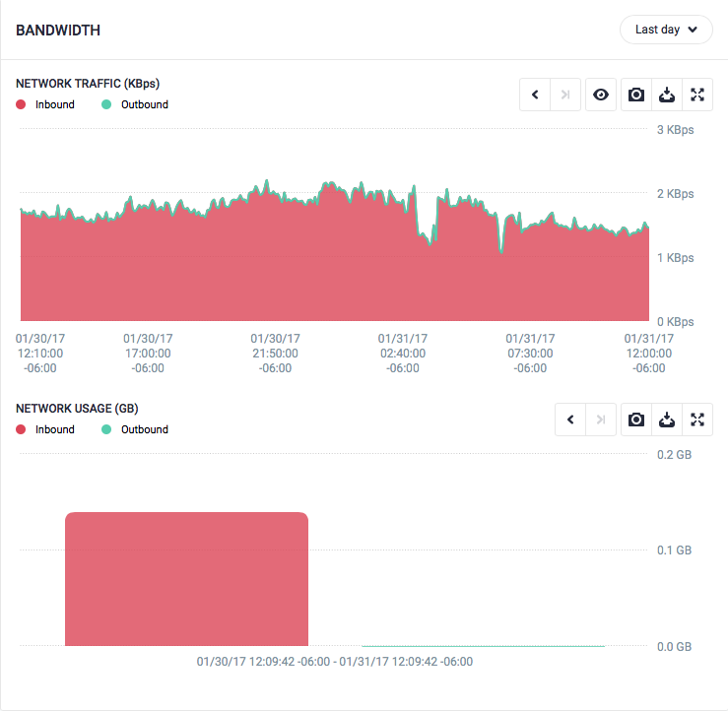Click the NETWORK USAGE (GB) title
This screenshot has width=728, height=711.
77,409
